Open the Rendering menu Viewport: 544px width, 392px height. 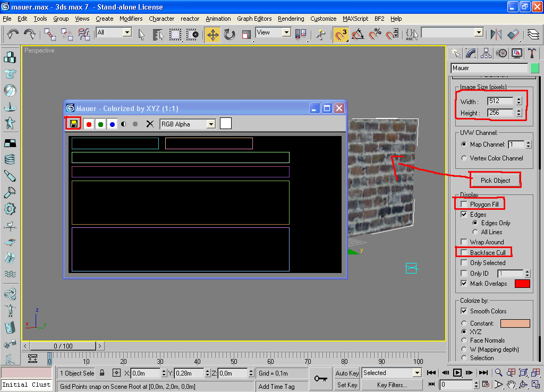(x=291, y=19)
